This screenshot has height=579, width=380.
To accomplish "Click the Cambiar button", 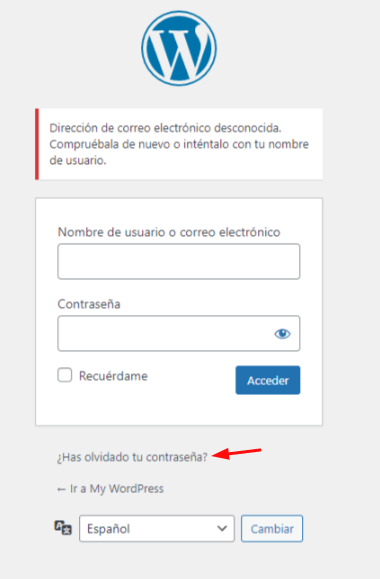I will point(272,529).
